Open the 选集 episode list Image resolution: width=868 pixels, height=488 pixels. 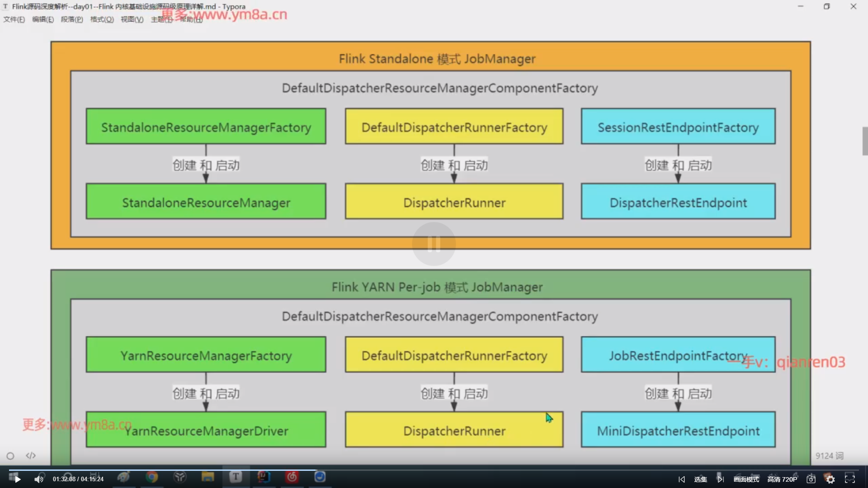(x=700, y=479)
